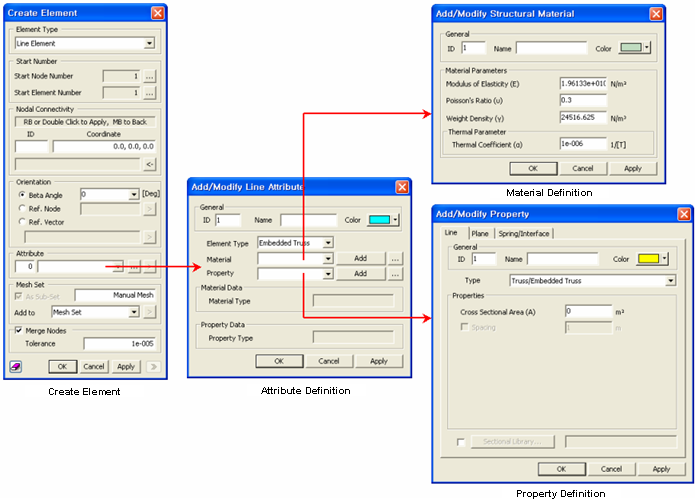Enable the Sectional Library checkbox

click(x=460, y=441)
